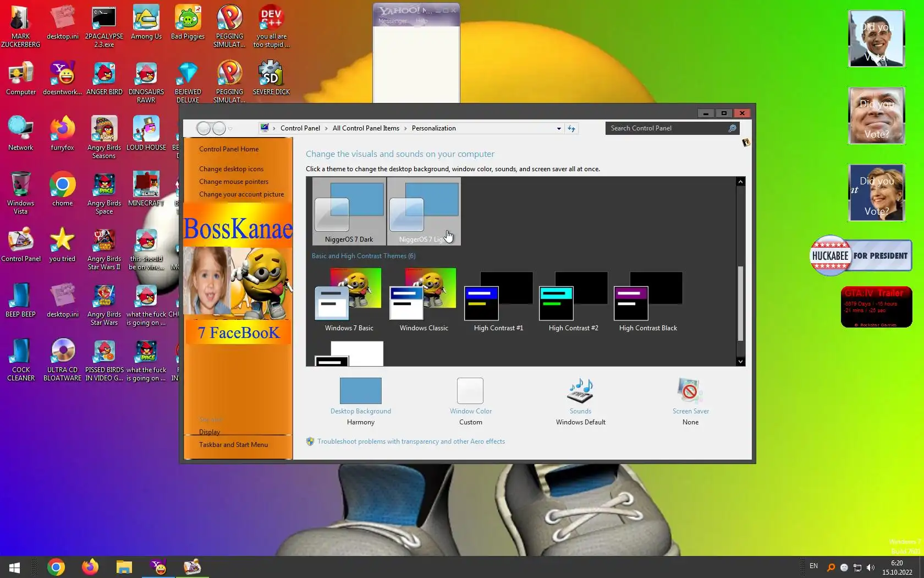Open the Screen Saver settings icon
Viewport: 924px width, 578px height.
690,391
